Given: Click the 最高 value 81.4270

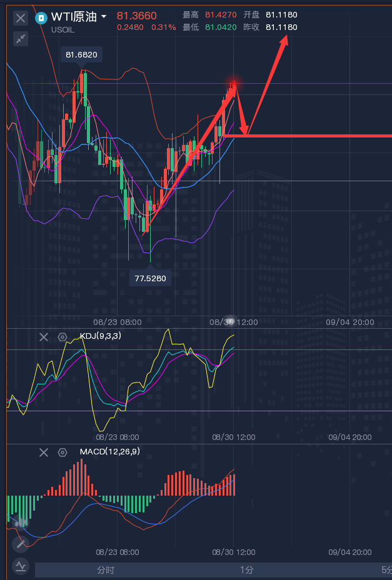Looking at the screenshot, I should click(221, 15).
